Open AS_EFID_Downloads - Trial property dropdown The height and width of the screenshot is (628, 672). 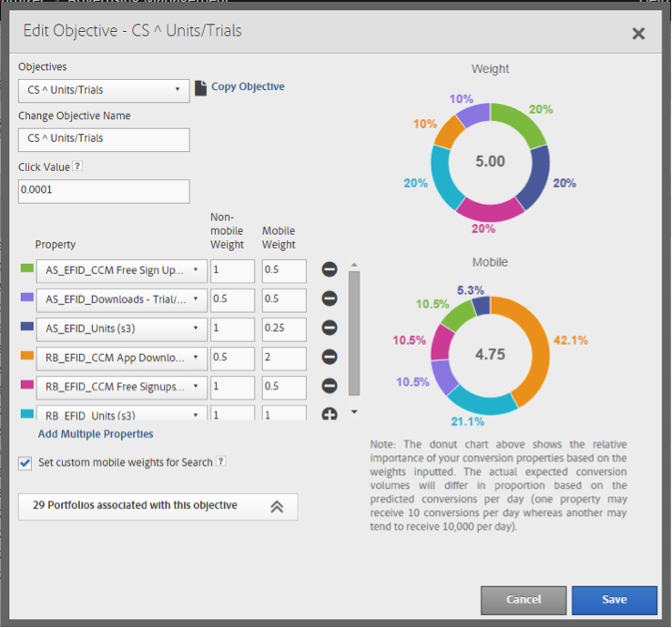(x=122, y=299)
